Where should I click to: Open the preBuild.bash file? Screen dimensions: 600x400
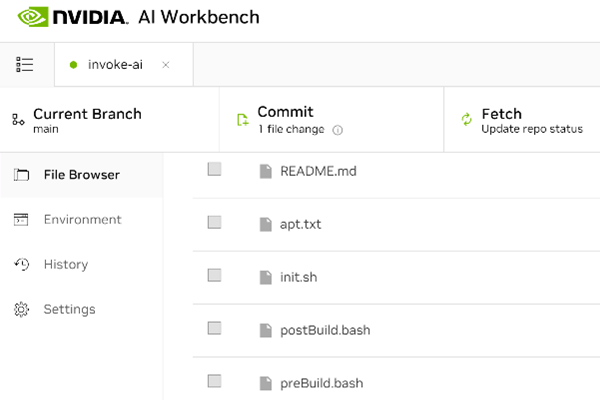point(321,383)
